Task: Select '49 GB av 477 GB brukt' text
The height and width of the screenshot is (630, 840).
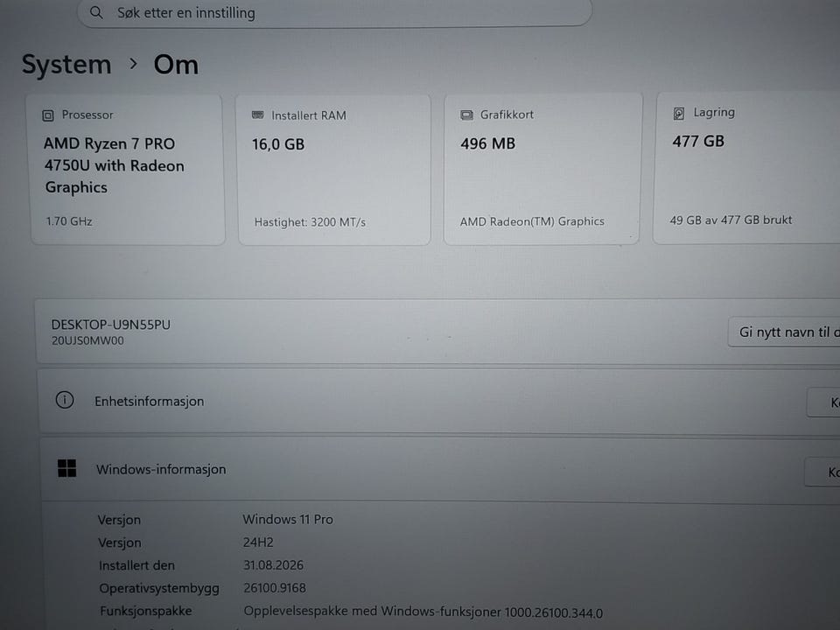Action: point(731,220)
